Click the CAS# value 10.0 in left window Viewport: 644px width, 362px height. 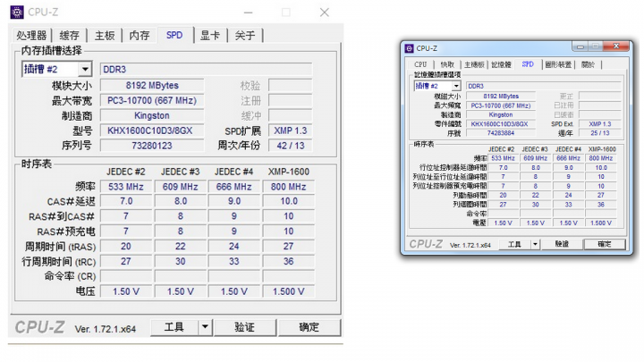point(288,201)
